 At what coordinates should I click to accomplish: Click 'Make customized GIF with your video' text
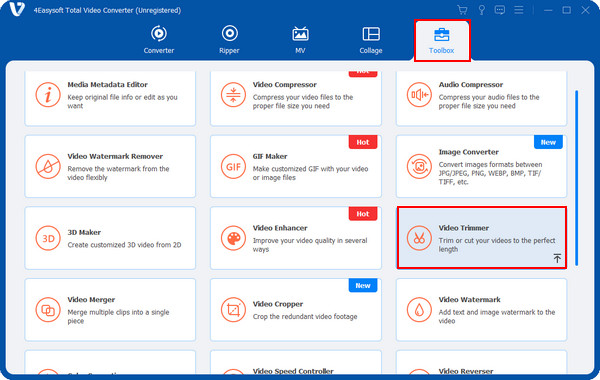point(310,173)
